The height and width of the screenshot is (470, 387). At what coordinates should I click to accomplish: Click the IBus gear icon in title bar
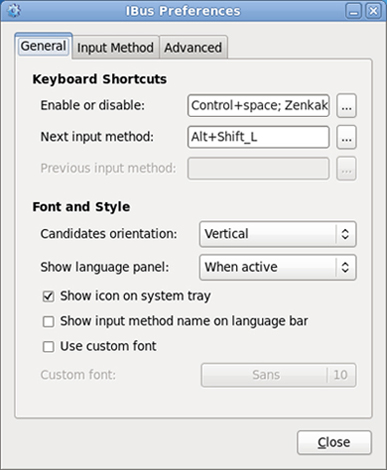coord(13,11)
